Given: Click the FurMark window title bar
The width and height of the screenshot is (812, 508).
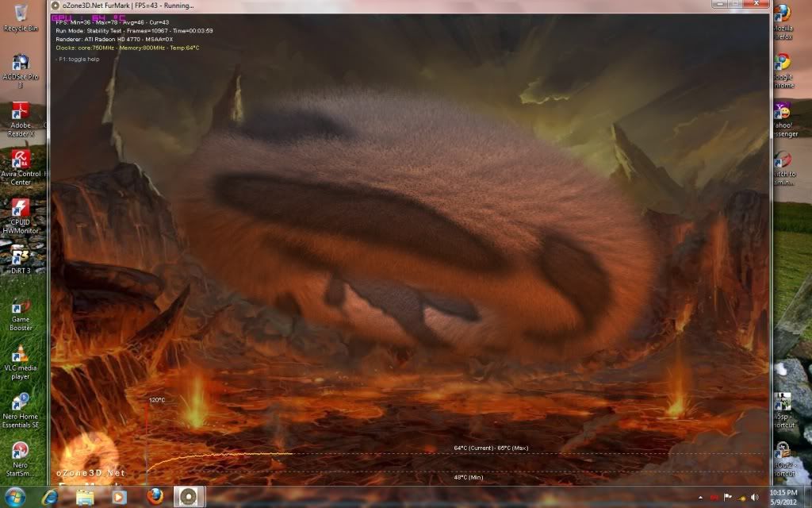Looking at the screenshot, I should pyautogui.click(x=383, y=6).
